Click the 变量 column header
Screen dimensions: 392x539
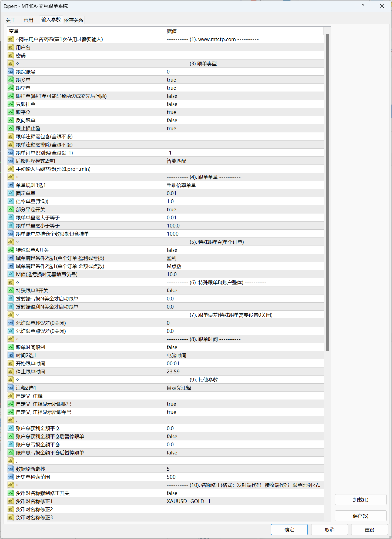pos(86,31)
